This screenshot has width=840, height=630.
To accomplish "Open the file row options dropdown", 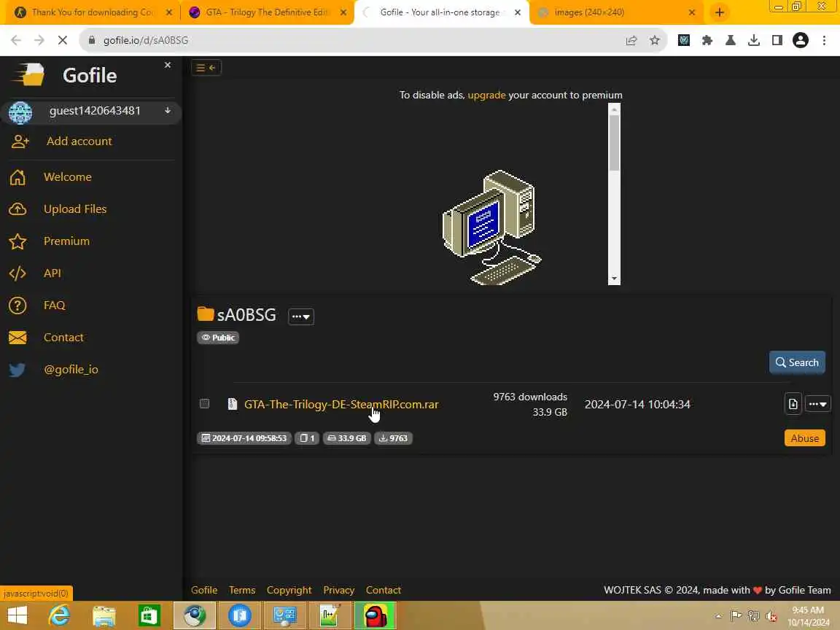I will coord(818,404).
